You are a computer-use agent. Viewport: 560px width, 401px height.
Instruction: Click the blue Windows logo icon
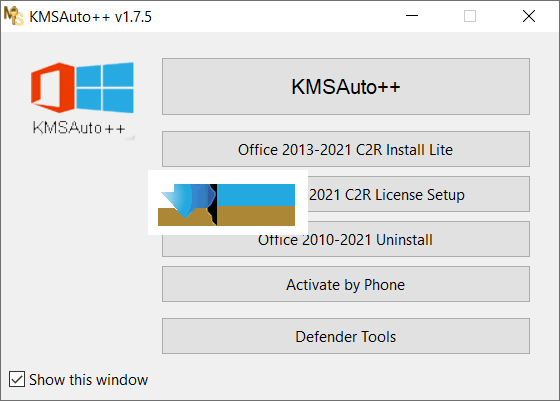coord(105,87)
